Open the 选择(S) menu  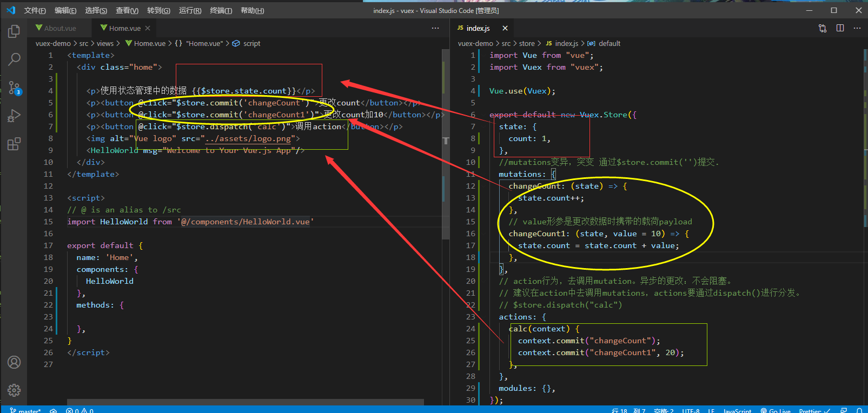pos(96,10)
